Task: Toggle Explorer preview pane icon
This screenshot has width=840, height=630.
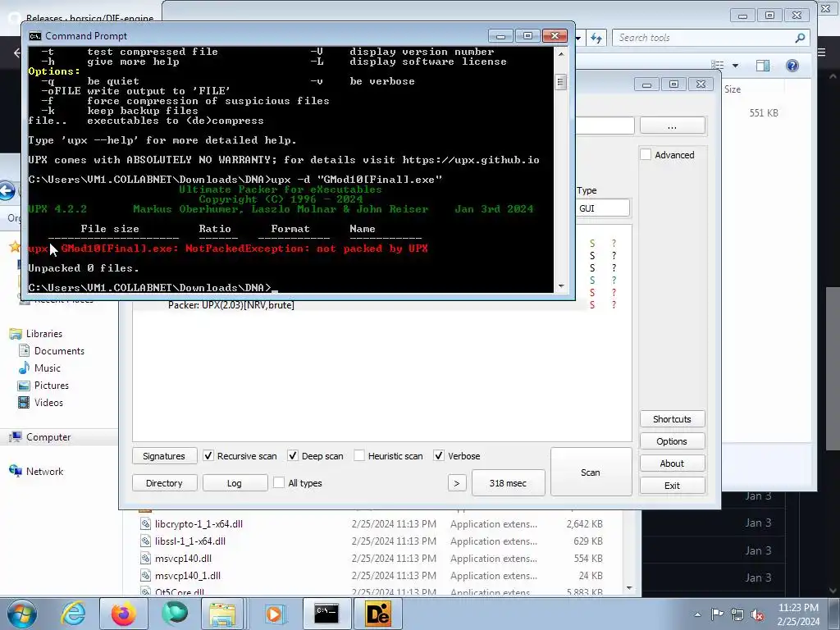Action: 762,66
